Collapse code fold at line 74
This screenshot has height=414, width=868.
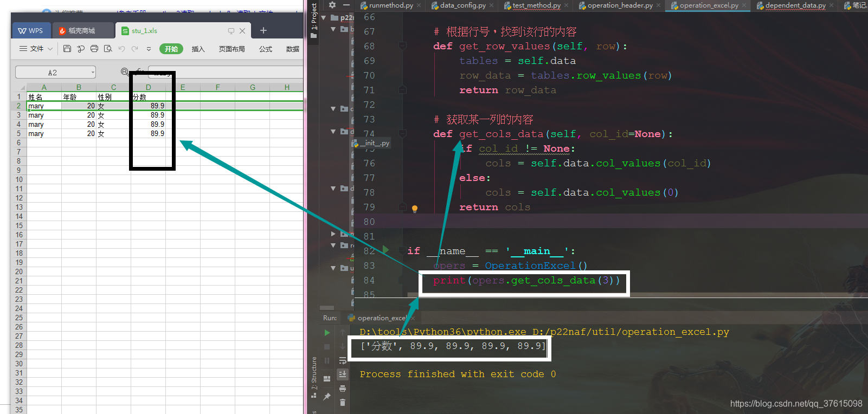[403, 134]
